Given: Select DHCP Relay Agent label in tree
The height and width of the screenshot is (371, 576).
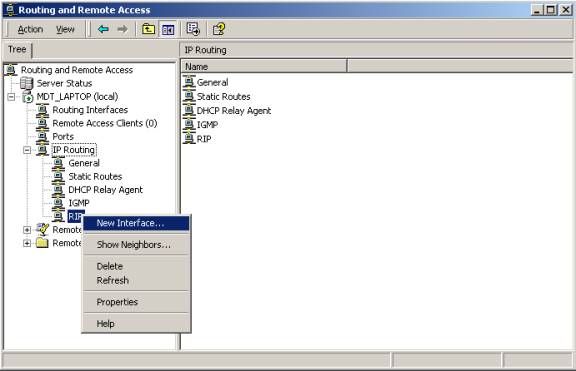Looking at the screenshot, I should (x=105, y=190).
